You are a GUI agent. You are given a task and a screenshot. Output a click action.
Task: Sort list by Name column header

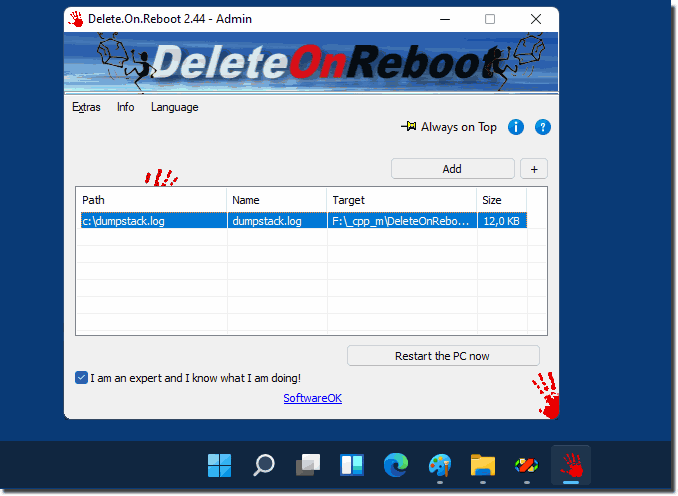[x=277, y=200]
